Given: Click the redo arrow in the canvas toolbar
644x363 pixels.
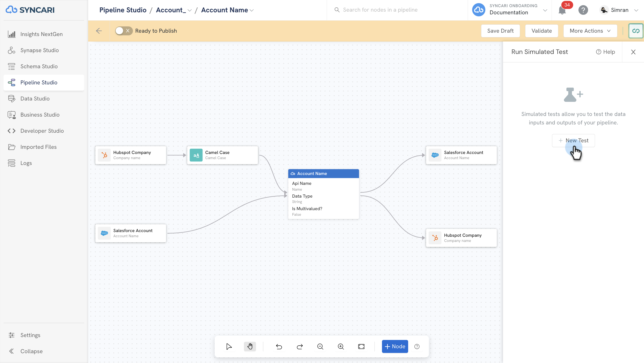Looking at the screenshot, I should pyautogui.click(x=300, y=346).
